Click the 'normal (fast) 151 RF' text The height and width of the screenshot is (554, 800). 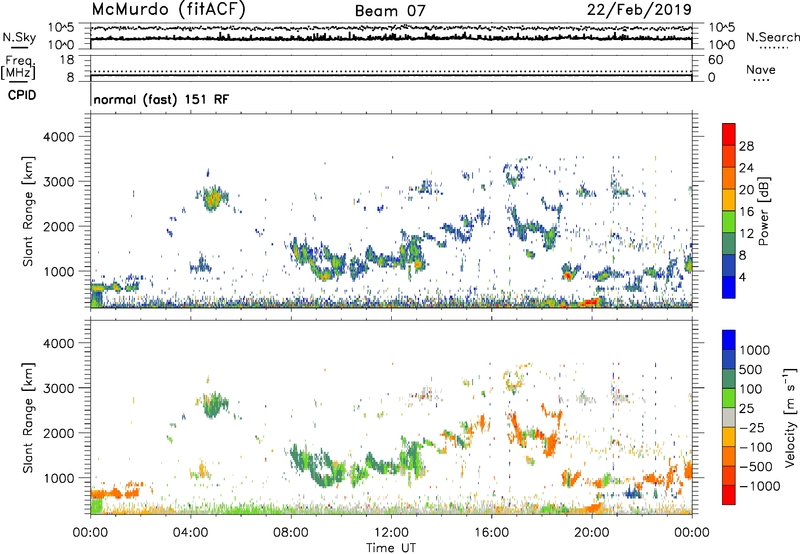pyautogui.click(x=161, y=99)
